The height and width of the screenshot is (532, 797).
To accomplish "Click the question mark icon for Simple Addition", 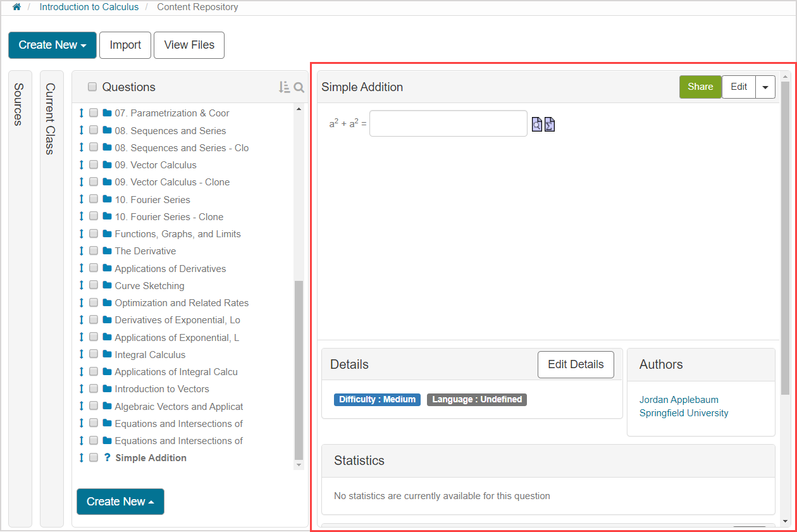I will tap(107, 458).
